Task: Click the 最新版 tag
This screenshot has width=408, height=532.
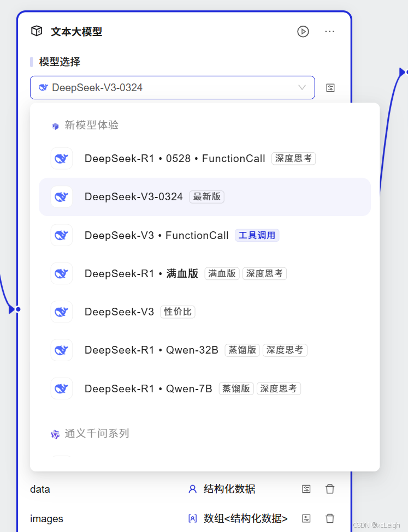Action: point(206,197)
